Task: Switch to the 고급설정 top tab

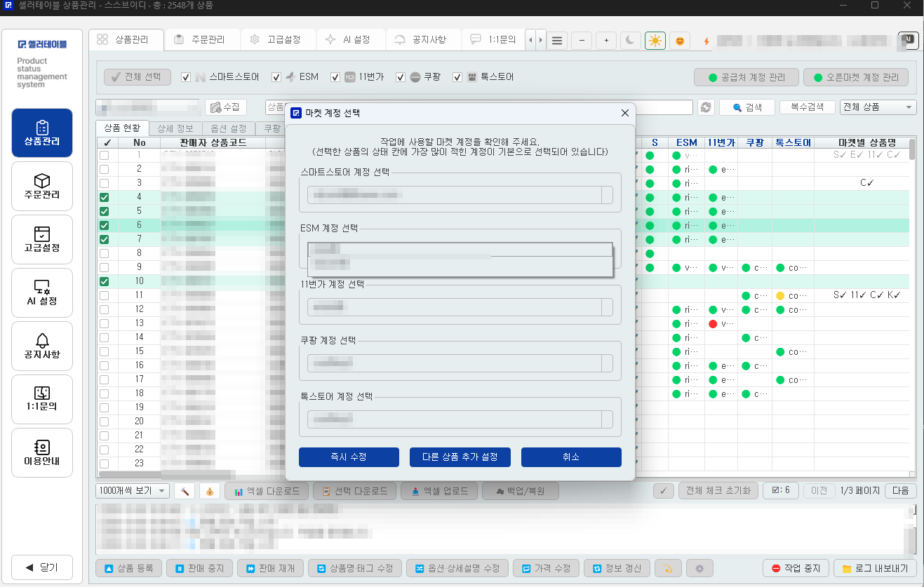Action: tap(278, 40)
